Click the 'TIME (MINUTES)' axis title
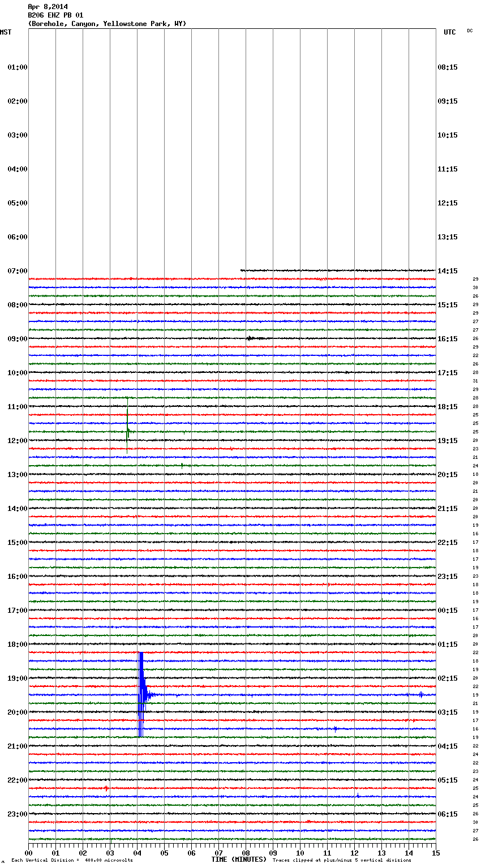The height and width of the screenshot is (868, 481). tap(239, 860)
